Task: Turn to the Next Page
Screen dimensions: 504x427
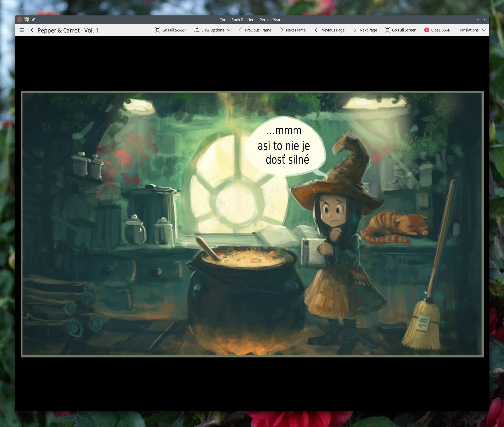Action: 365,30
